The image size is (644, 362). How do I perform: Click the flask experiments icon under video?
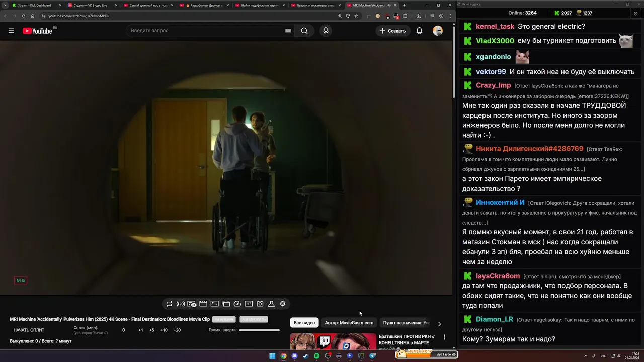point(271,304)
